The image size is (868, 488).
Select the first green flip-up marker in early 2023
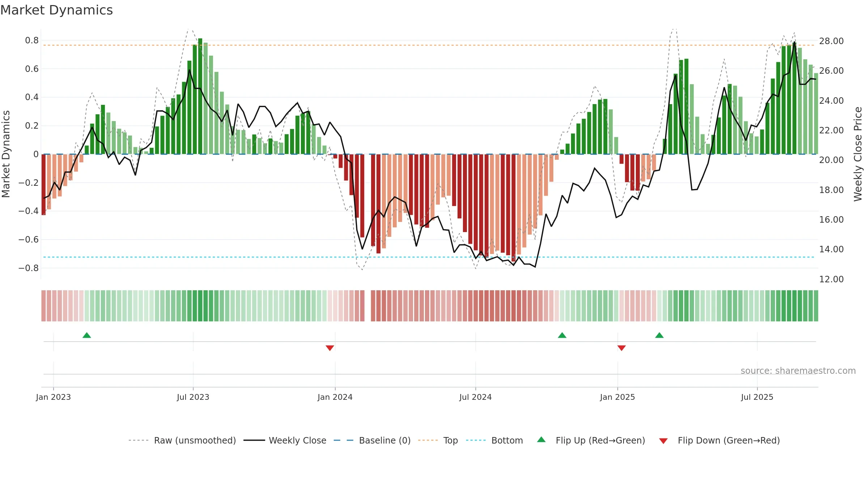(87, 335)
